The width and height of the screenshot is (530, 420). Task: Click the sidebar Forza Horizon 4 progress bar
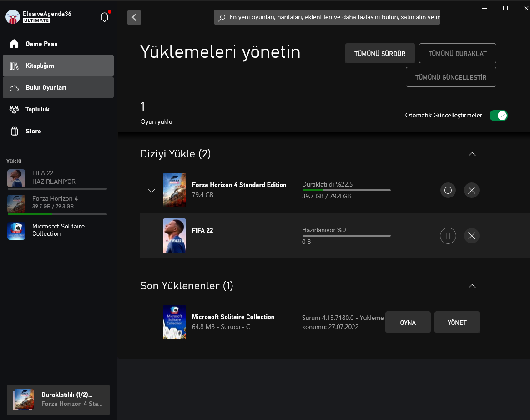(57, 214)
